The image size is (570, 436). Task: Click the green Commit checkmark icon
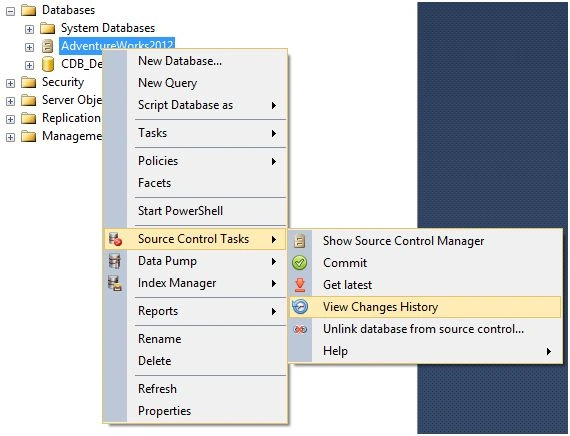300,263
